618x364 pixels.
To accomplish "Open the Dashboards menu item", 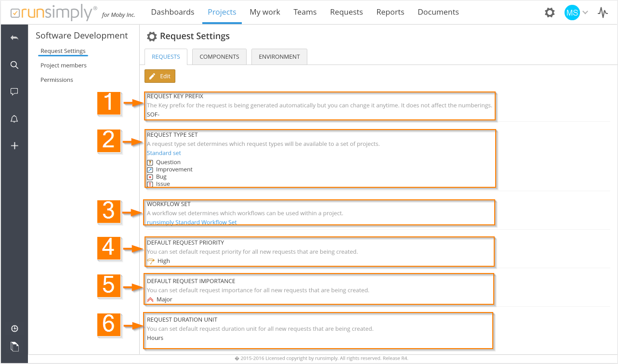I will point(172,12).
